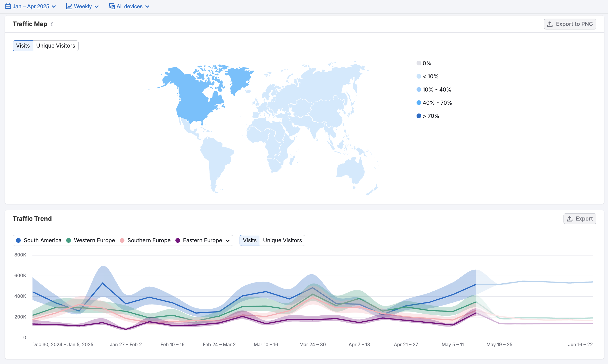
Task: Click the upload icon in Export to PNG
Action: (x=550, y=24)
